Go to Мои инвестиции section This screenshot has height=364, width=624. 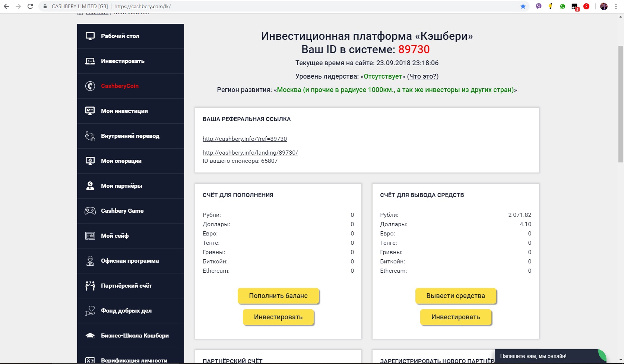click(130, 111)
